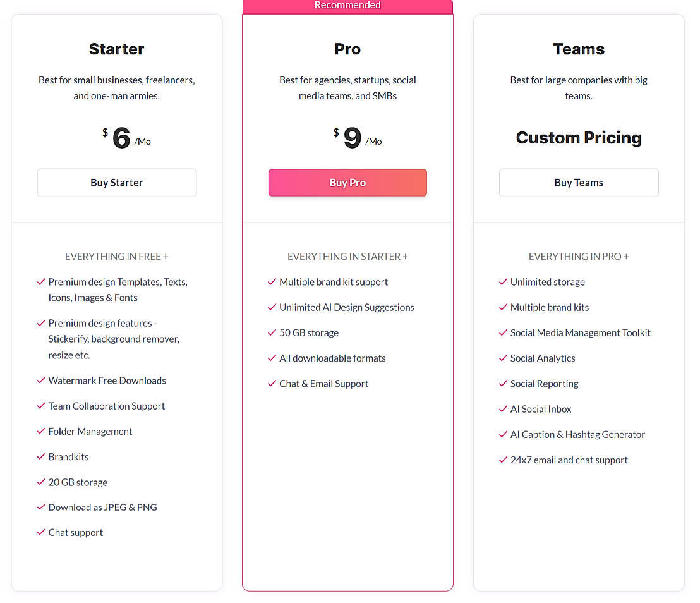
Task: Click checkmark next to AI Social Inbox
Action: (504, 409)
